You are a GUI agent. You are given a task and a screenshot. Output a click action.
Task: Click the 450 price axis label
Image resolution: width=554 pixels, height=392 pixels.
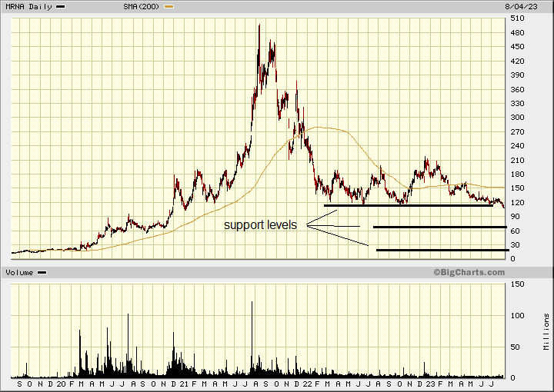(517, 47)
